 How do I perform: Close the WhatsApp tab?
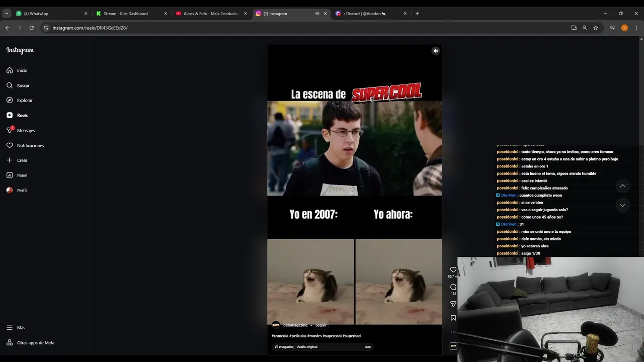[x=86, y=14]
